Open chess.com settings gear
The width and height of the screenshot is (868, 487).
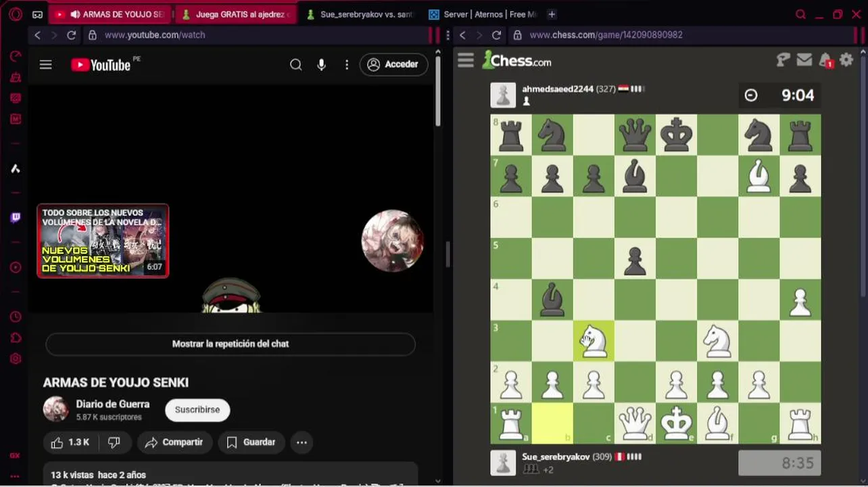846,60
